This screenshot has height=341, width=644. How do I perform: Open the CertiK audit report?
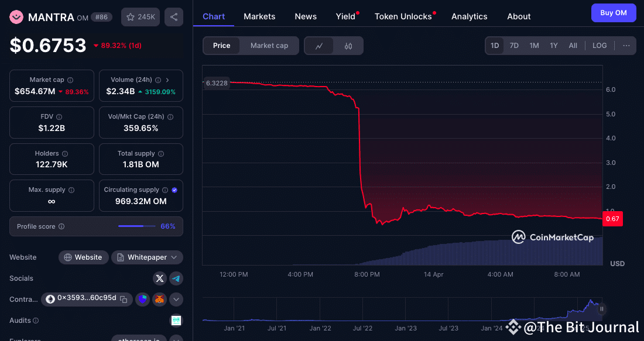coord(176,320)
